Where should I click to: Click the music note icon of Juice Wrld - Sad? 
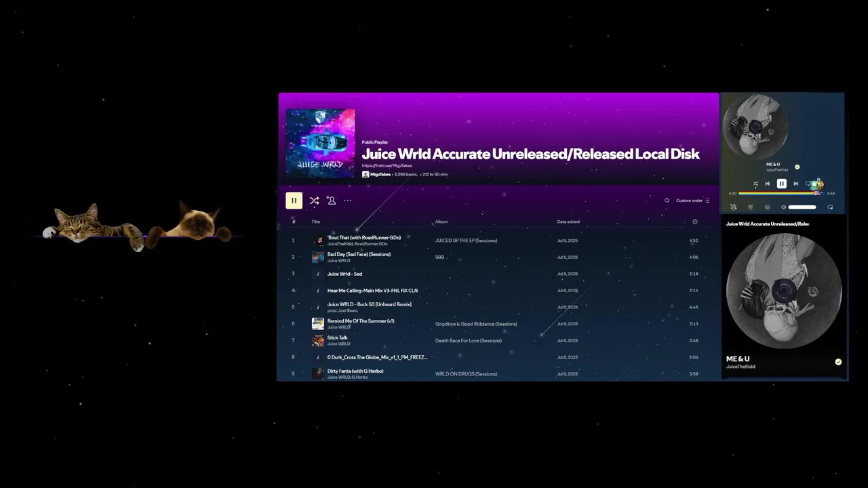[x=317, y=274]
